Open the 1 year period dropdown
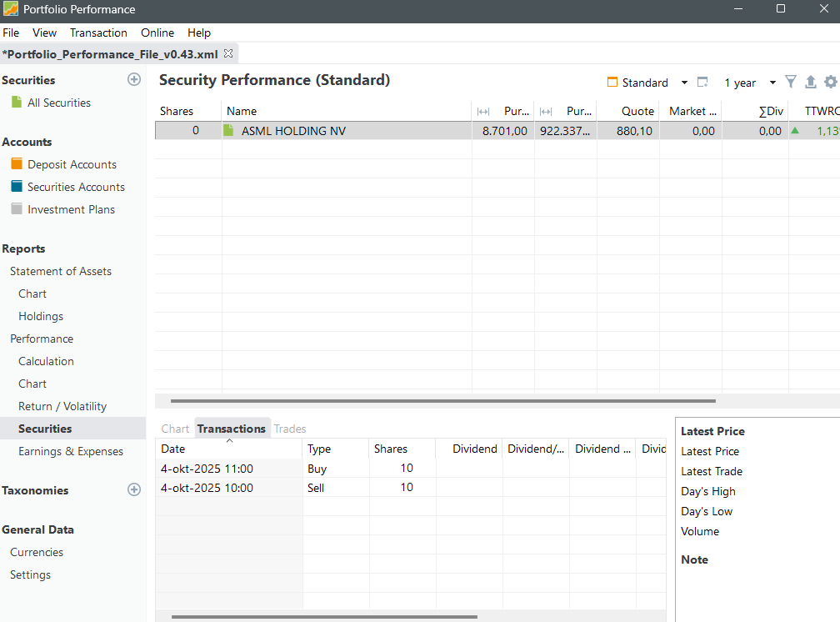The height and width of the screenshot is (622, 840). point(772,83)
